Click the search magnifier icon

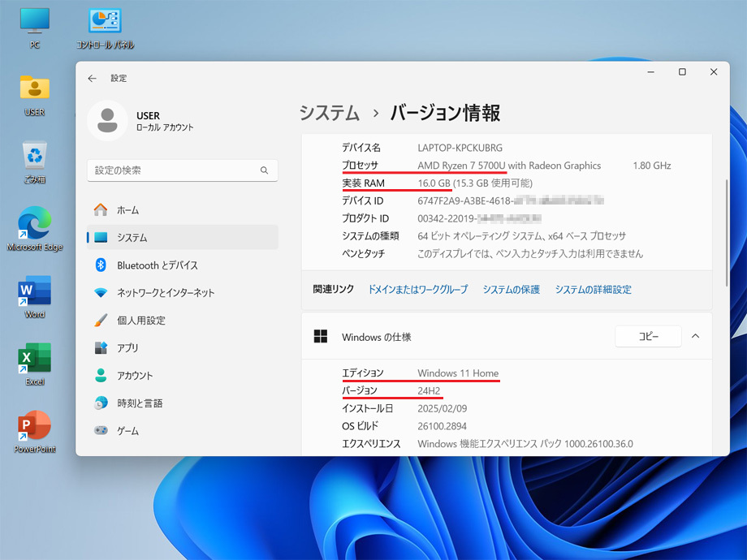264,170
